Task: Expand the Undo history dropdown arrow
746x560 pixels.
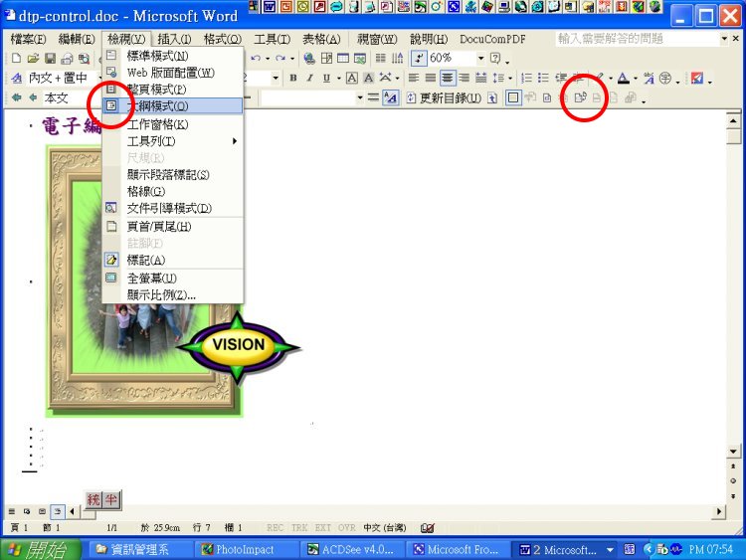Action: (x=268, y=59)
